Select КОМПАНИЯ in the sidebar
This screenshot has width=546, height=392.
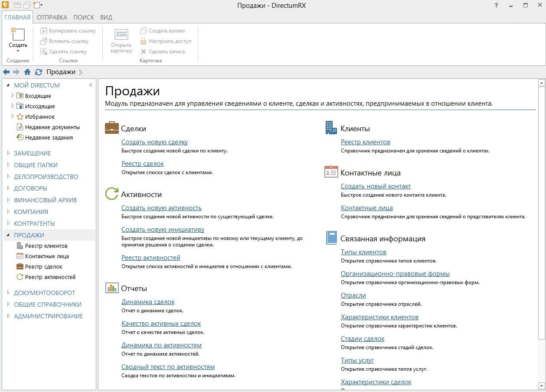(x=31, y=211)
